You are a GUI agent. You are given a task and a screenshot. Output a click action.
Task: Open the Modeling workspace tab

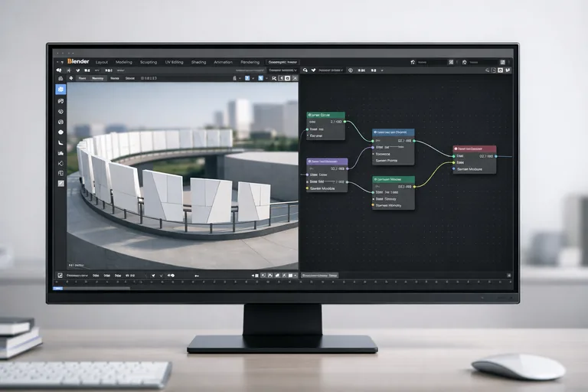[123, 62]
